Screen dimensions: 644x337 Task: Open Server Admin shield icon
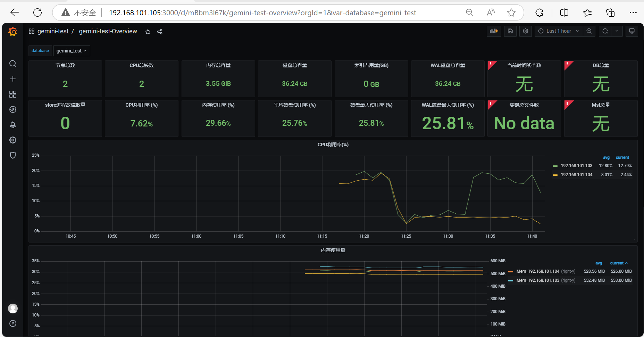tap(13, 155)
